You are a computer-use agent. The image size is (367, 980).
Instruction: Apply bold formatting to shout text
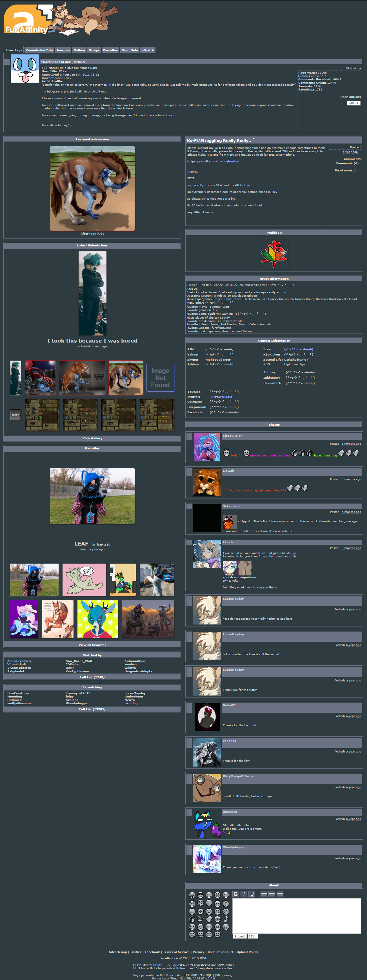236,894
